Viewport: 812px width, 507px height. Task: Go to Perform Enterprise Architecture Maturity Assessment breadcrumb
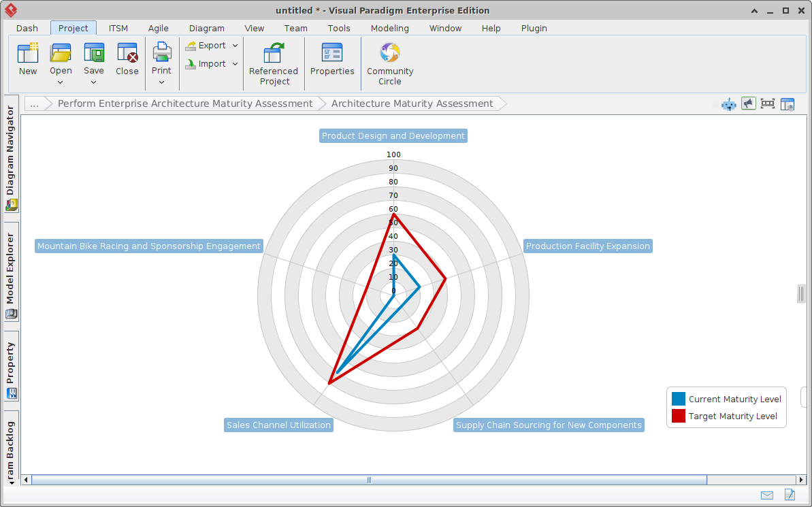click(185, 103)
